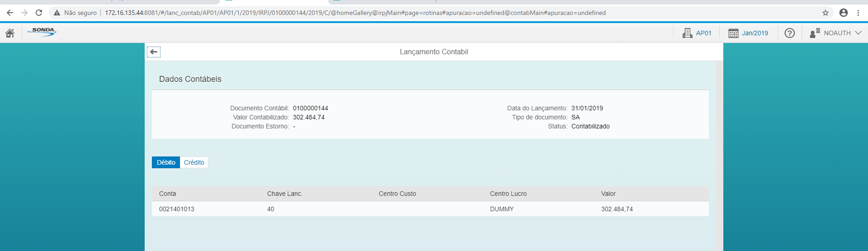Click the calendar icon
868x251 pixels.
point(733,33)
